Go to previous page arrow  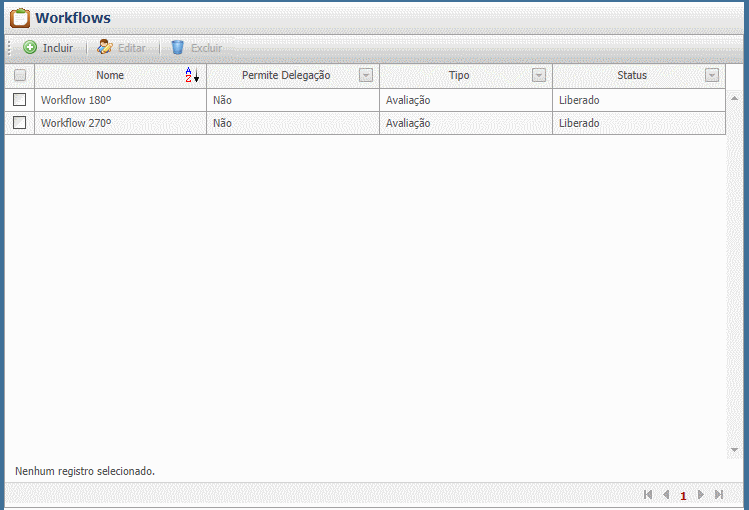[666, 495]
